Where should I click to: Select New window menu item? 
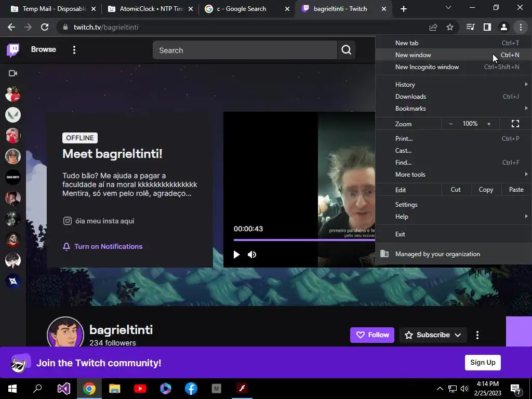(454, 55)
